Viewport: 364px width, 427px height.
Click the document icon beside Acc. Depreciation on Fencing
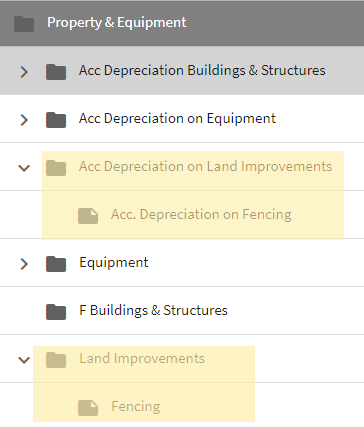pyautogui.click(x=88, y=216)
